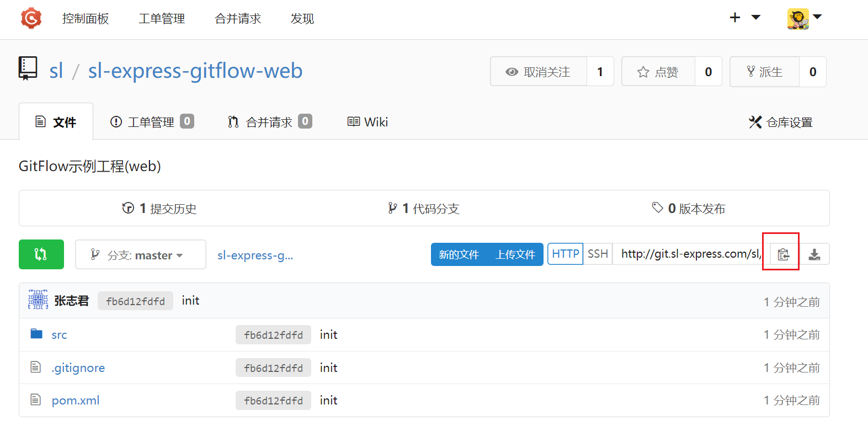Click the 张志君 commit author avatar
Viewport: 868px width, 442px height.
click(38, 300)
